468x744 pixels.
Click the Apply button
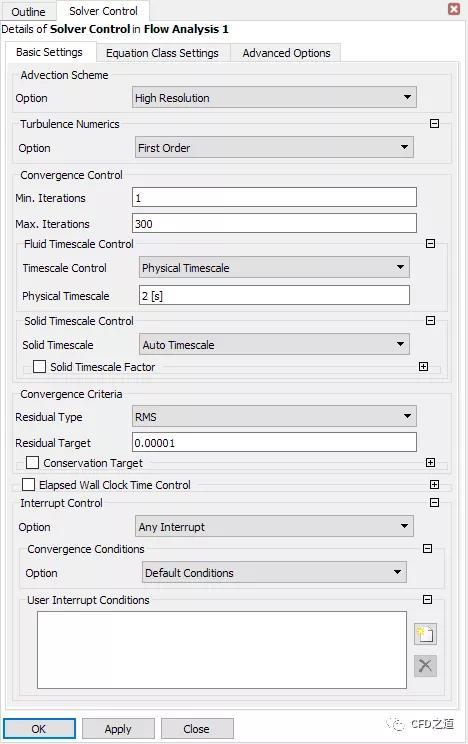(x=118, y=729)
